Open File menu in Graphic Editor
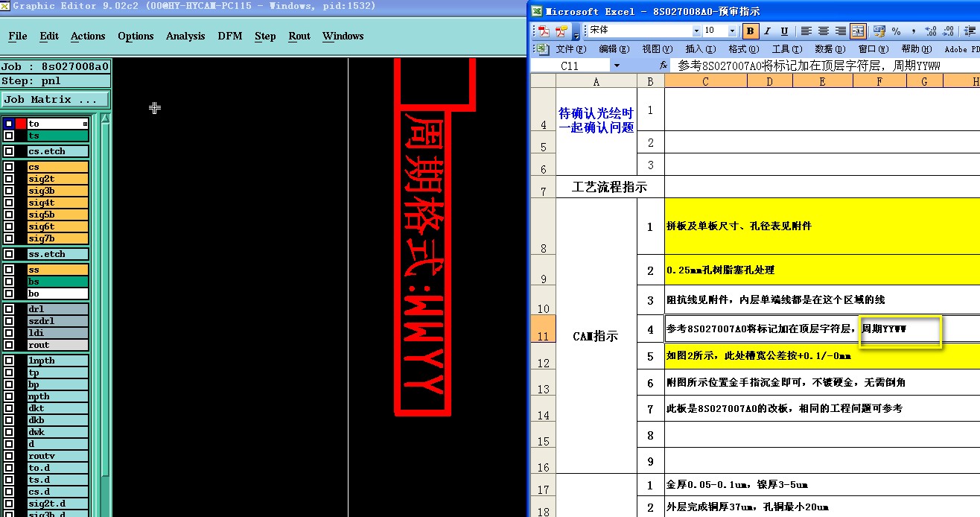 pyautogui.click(x=18, y=36)
